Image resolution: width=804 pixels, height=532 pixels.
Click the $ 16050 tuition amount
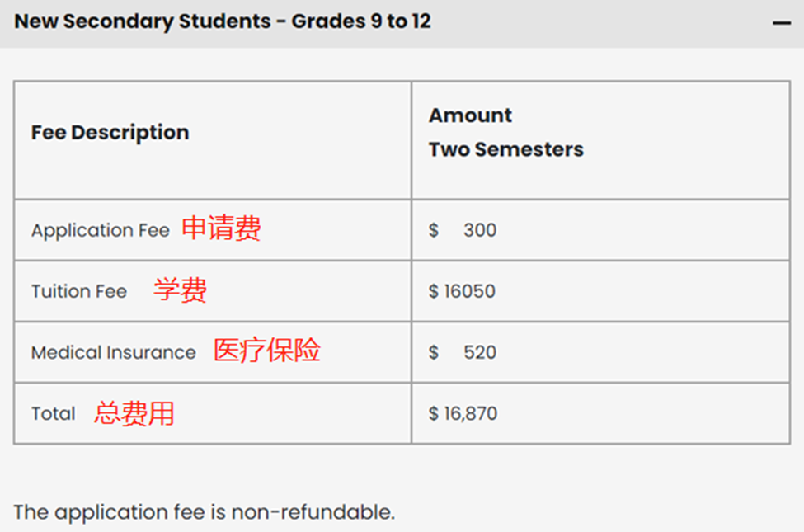coord(462,291)
